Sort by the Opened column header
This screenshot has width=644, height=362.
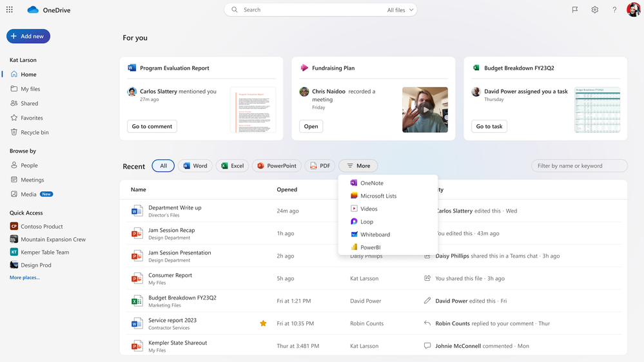click(x=287, y=189)
